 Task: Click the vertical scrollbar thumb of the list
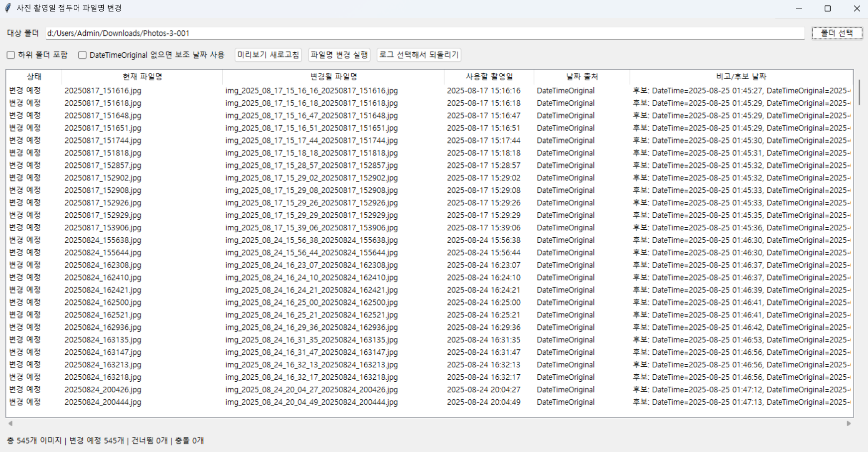859,92
